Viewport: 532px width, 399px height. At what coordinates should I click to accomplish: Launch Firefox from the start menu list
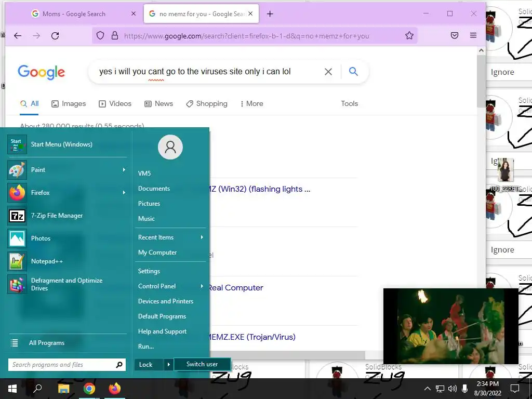pos(64,193)
